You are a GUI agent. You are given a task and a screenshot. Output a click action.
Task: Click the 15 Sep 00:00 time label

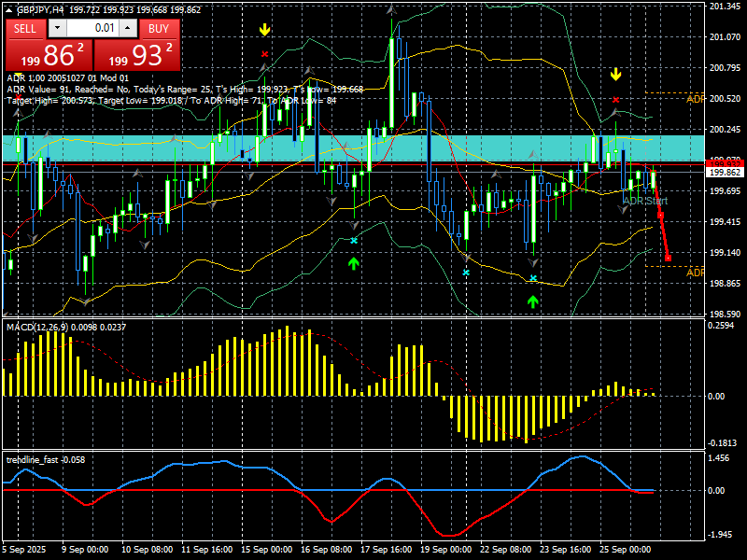point(266,550)
